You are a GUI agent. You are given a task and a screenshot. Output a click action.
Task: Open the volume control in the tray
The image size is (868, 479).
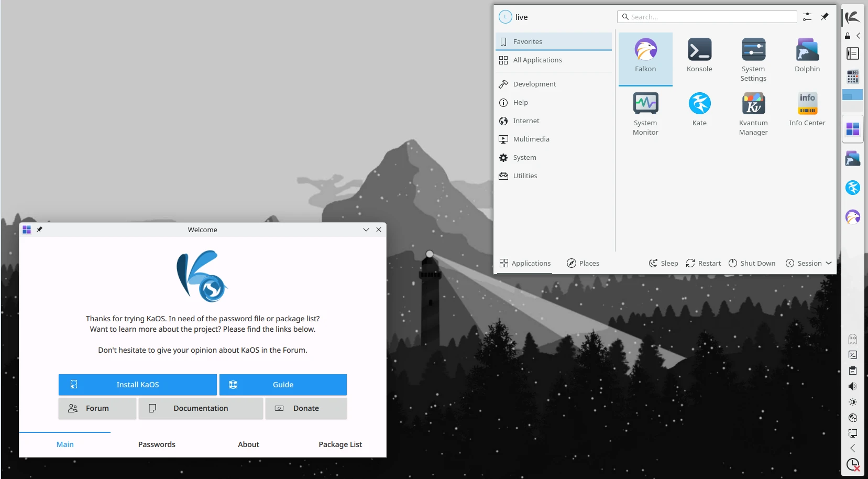click(853, 386)
